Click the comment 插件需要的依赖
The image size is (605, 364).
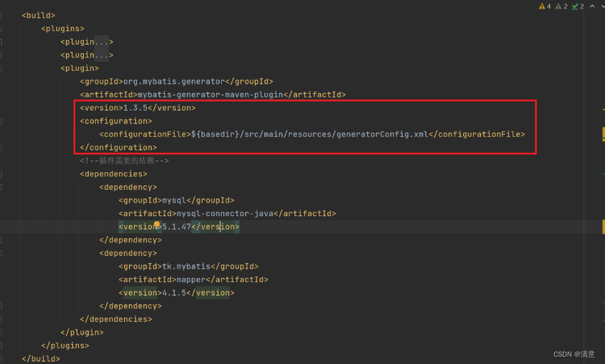tap(124, 161)
